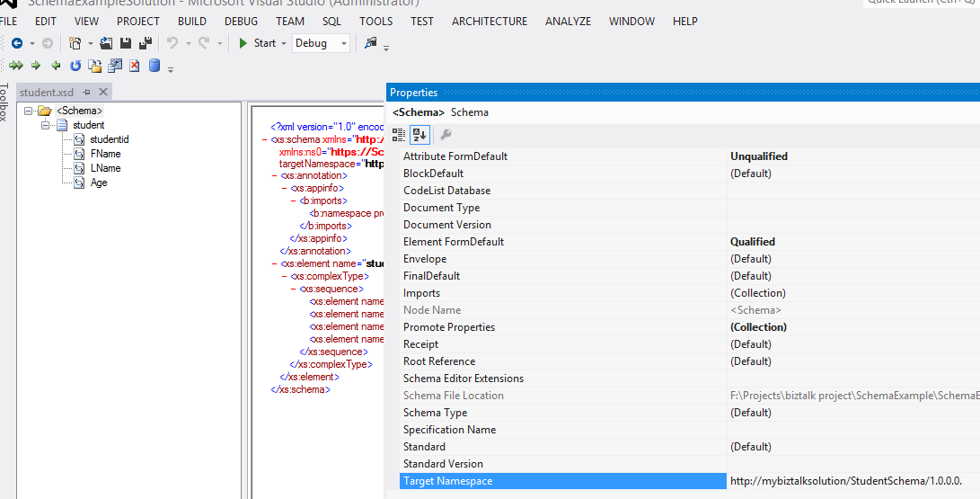The image size is (980, 499).
Task: Select the Age tree item
Action: pos(99,183)
